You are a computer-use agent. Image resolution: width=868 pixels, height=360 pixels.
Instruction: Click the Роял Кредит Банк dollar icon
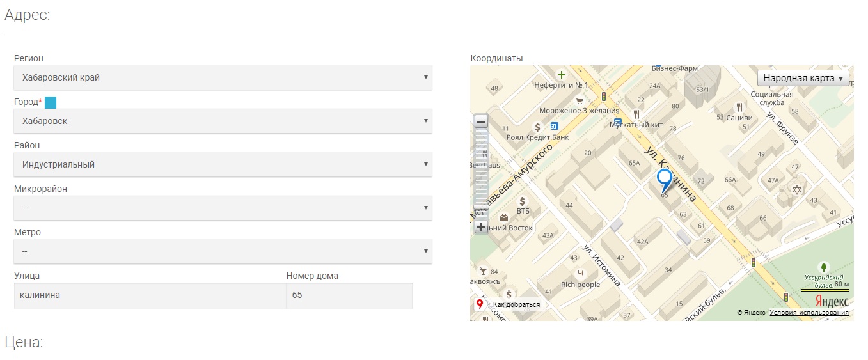pyautogui.click(x=537, y=127)
